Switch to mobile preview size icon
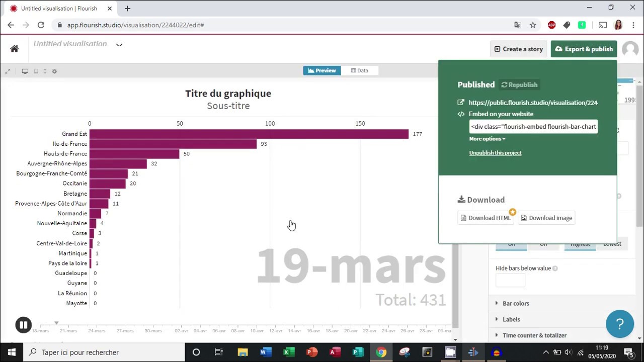The width and height of the screenshot is (644, 362). pyautogui.click(x=45, y=71)
